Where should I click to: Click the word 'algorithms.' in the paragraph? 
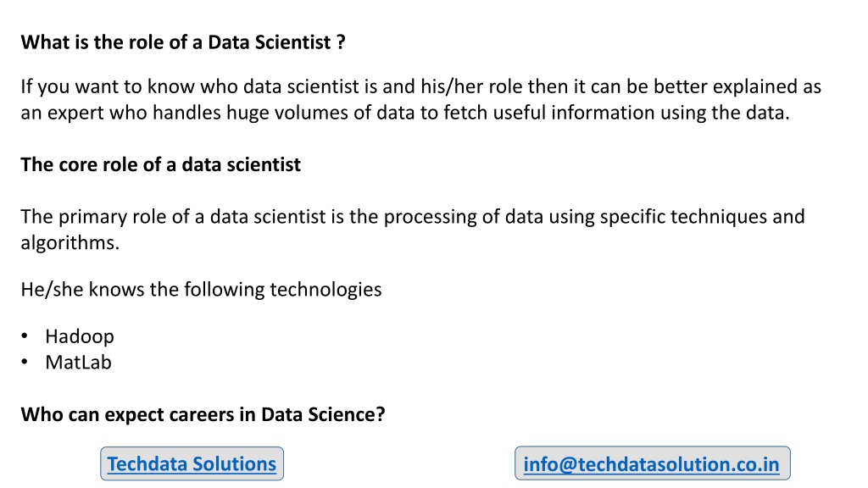tap(70, 243)
